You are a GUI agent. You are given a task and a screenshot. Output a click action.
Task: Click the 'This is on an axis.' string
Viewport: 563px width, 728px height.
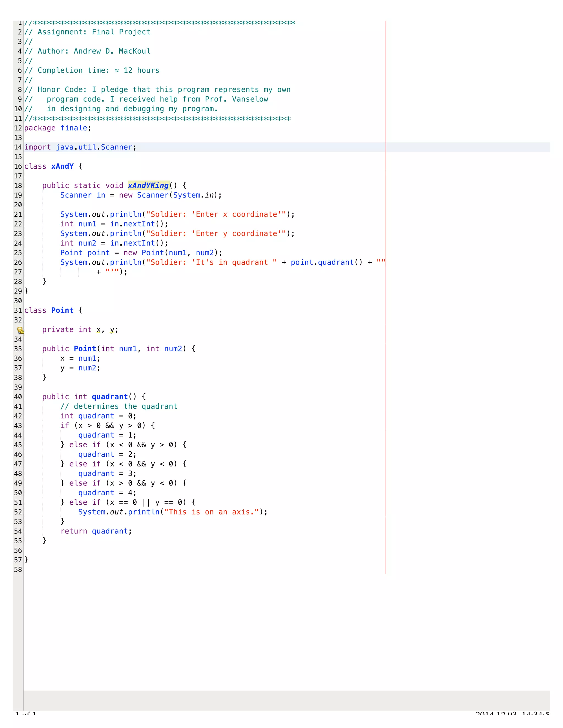pos(211,512)
